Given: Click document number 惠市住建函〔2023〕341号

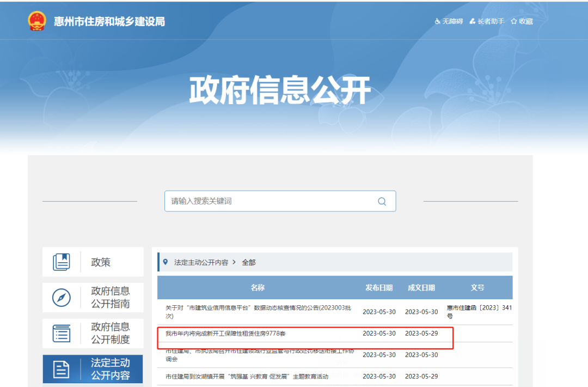Looking at the screenshot, I should [479, 312].
